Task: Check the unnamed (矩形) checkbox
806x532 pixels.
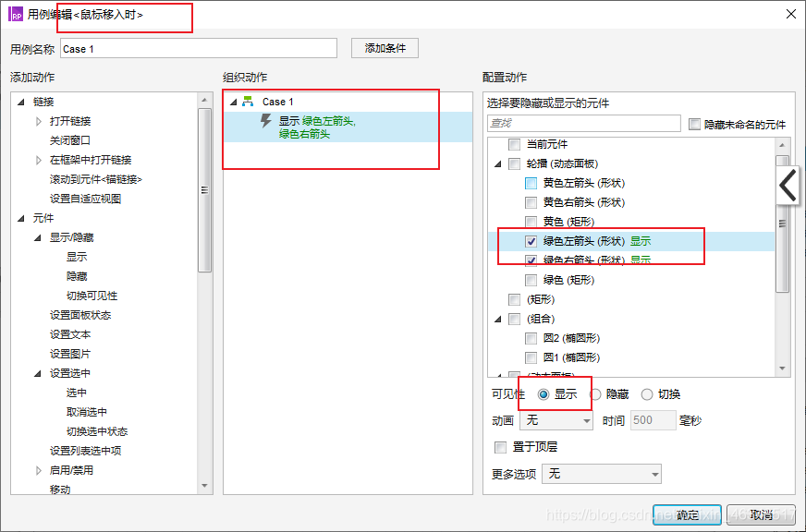Action: pyautogui.click(x=514, y=299)
